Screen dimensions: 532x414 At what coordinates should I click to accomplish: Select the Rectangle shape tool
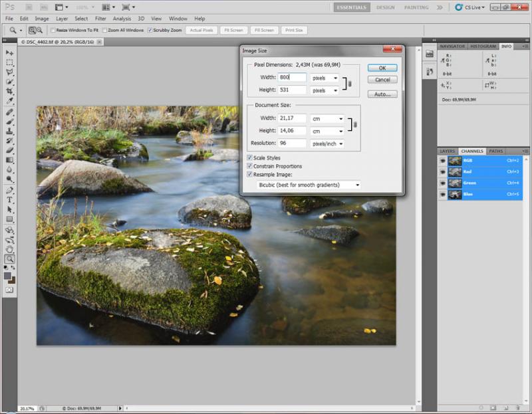pyautogui.click(x=9, y=219)
